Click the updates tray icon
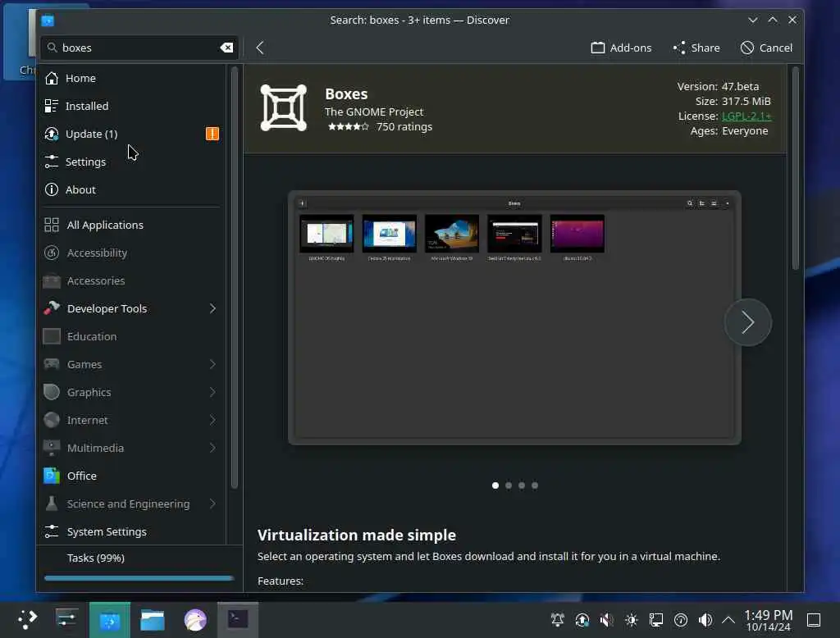Viewport: 840px width, 638px height. point(582,620)
